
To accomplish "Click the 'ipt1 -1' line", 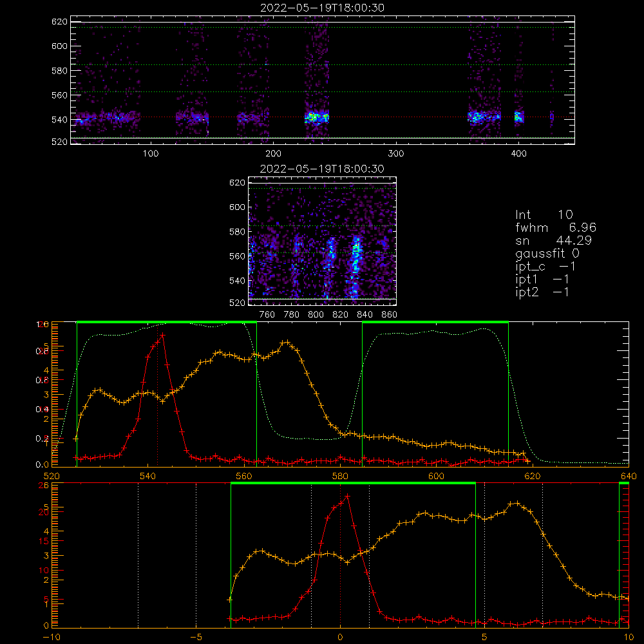I will [x=542, y=279].
